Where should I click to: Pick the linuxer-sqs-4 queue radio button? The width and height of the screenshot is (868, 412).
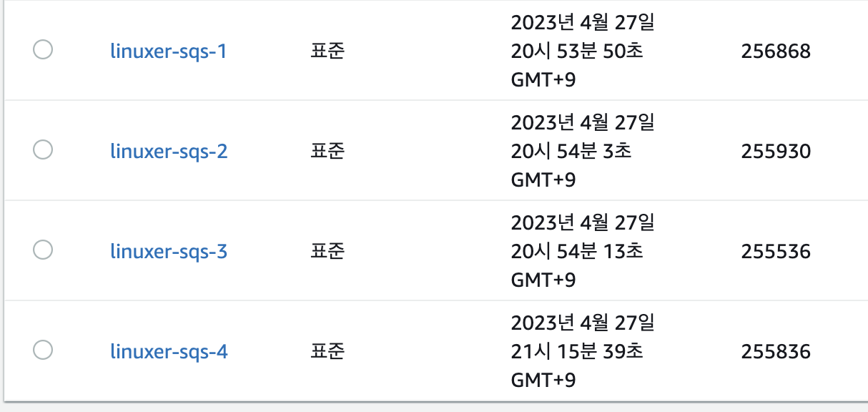point(43,350)
